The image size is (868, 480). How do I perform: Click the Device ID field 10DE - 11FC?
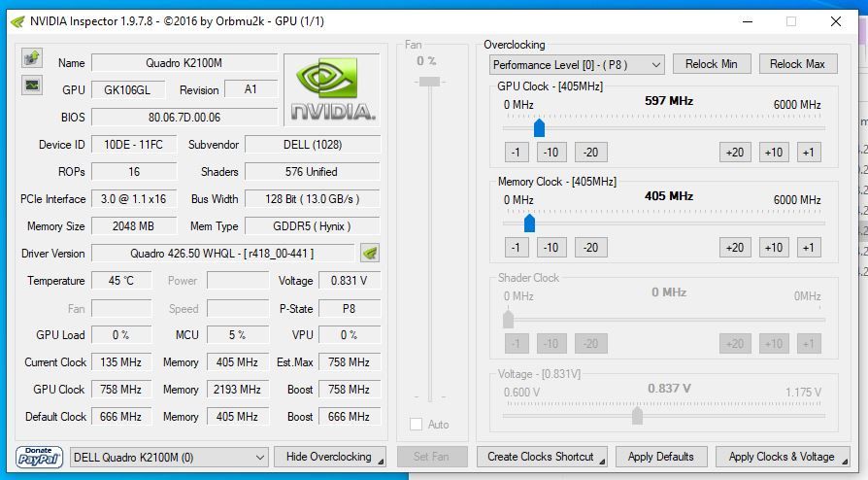point(134,145)
